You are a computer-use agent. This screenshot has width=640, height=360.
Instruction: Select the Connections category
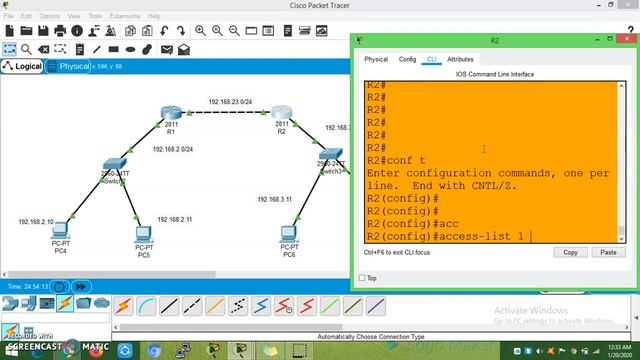(65, 303)
